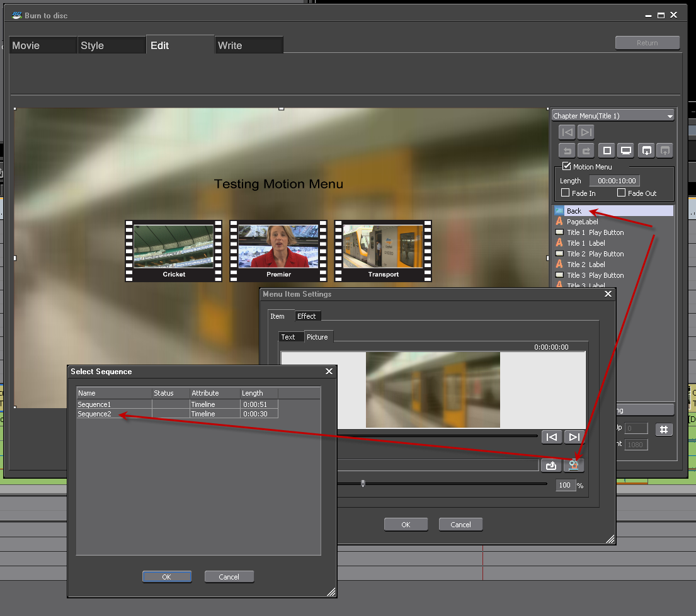
Task: Select Title 2 Play Button item
Action: coord(613,253)
